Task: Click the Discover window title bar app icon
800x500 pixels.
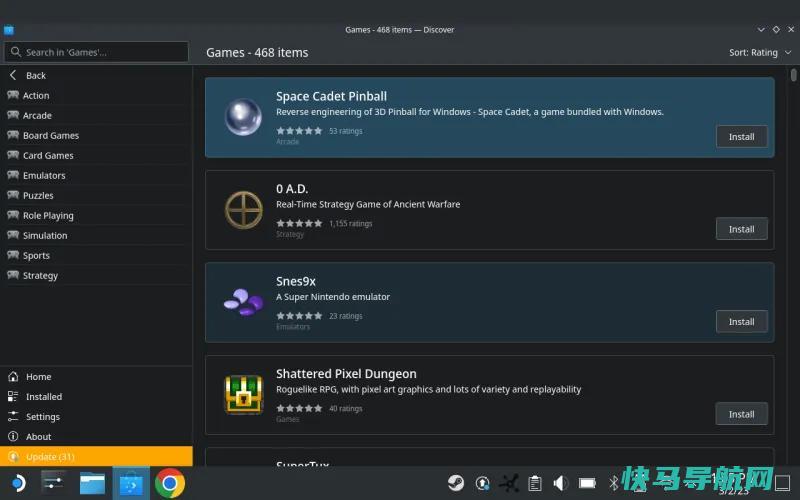Action: (9, 30)
